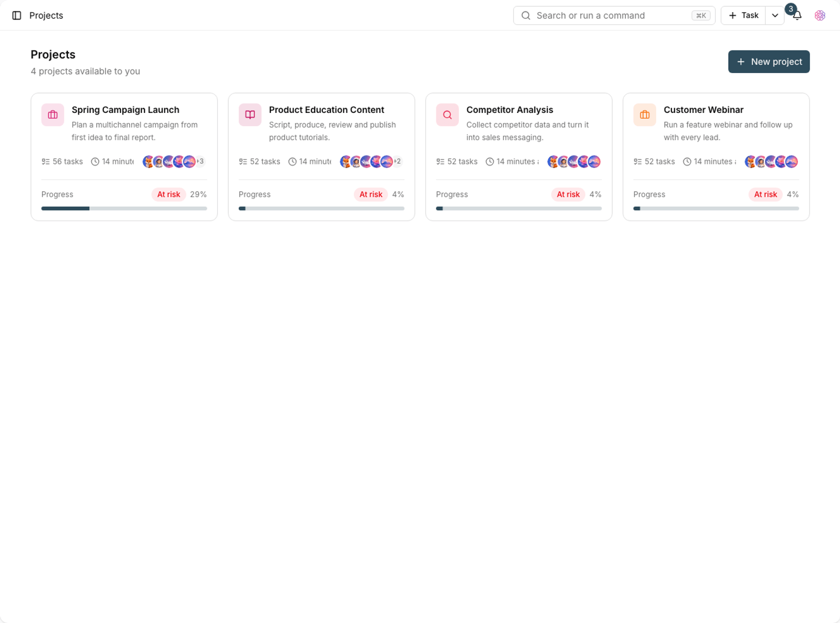Click 52 tasks on Product Education Content
This screenshot has height=623, width=840.
point(260,162)
